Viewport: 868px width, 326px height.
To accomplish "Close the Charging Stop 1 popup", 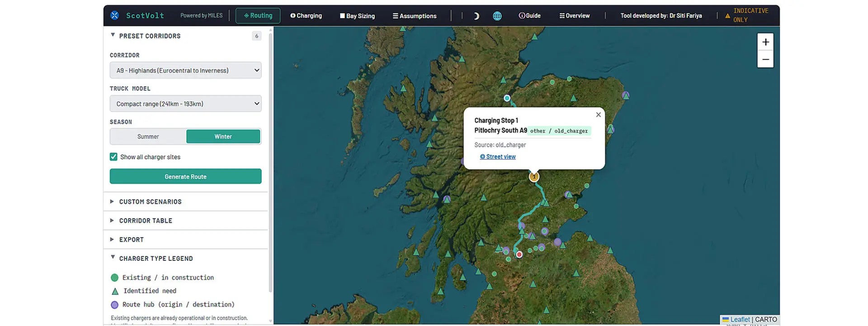I will pos(598,115).
